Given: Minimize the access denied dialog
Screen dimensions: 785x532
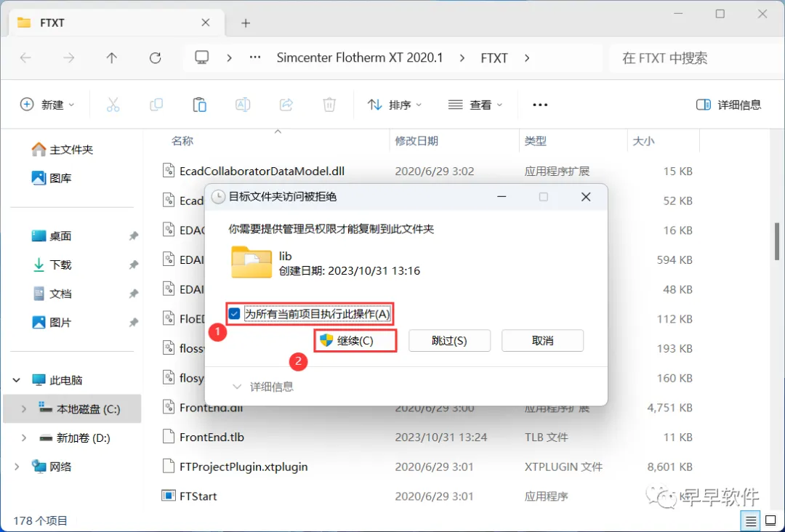Looking at the screenshot, I should [x=502, y=197].
